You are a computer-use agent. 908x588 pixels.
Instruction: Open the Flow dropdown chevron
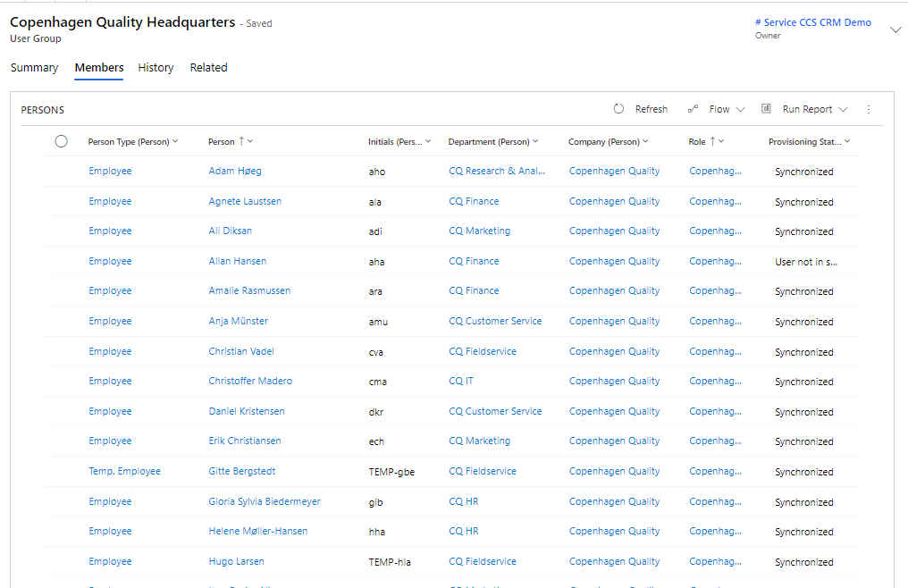[x=740, y=110]
